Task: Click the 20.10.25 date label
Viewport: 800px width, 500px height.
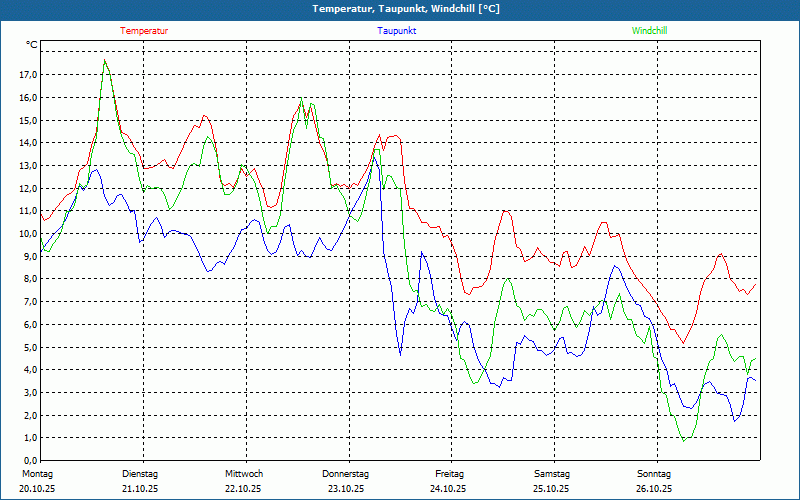Action: (x=37, y=489)
